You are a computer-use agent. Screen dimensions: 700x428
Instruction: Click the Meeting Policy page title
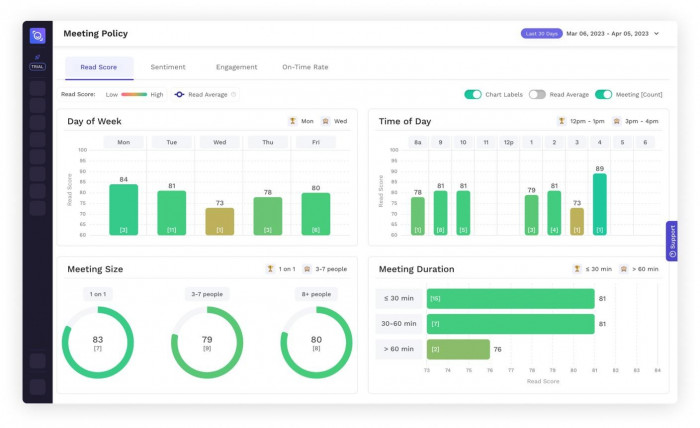(96, 33)
